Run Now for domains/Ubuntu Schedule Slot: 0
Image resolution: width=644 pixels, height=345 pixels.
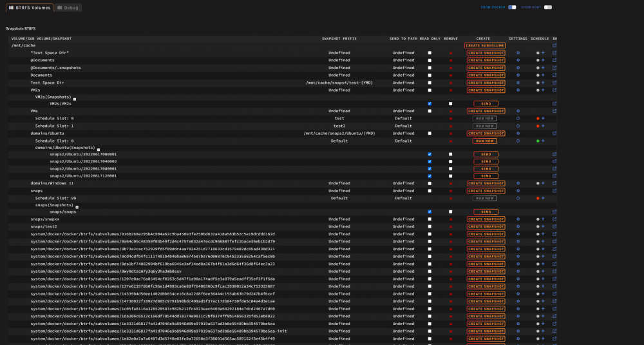click(x=485, y=141)
